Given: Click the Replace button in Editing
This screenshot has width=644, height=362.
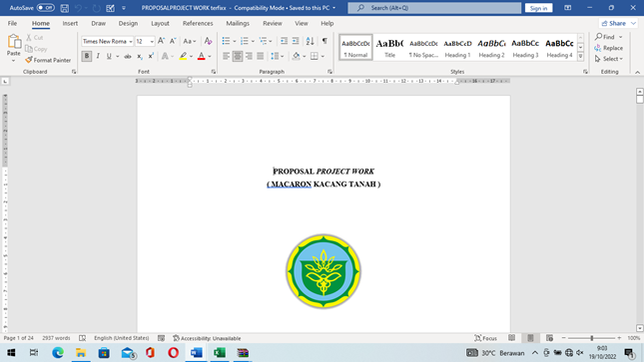Looking at the screenshot, I should 609,48.
